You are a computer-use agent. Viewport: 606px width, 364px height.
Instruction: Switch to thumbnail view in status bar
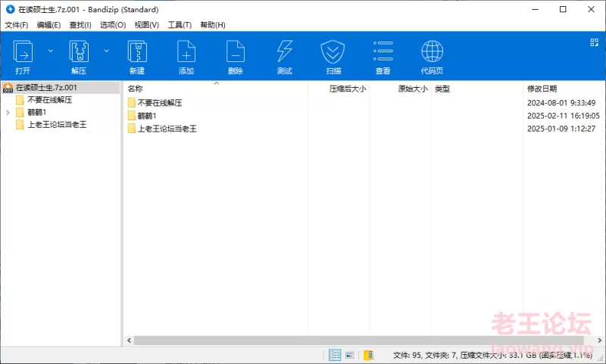point(350,355)
